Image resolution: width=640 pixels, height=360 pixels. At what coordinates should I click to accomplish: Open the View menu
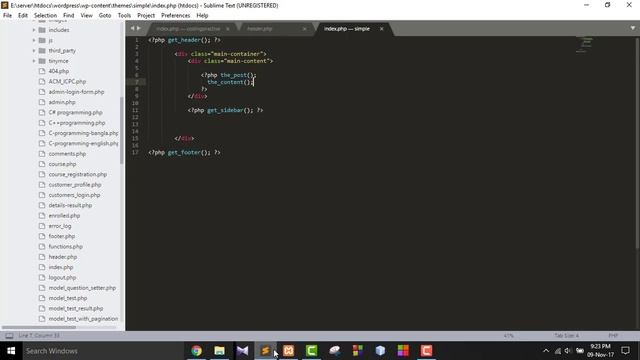(87, 15)
